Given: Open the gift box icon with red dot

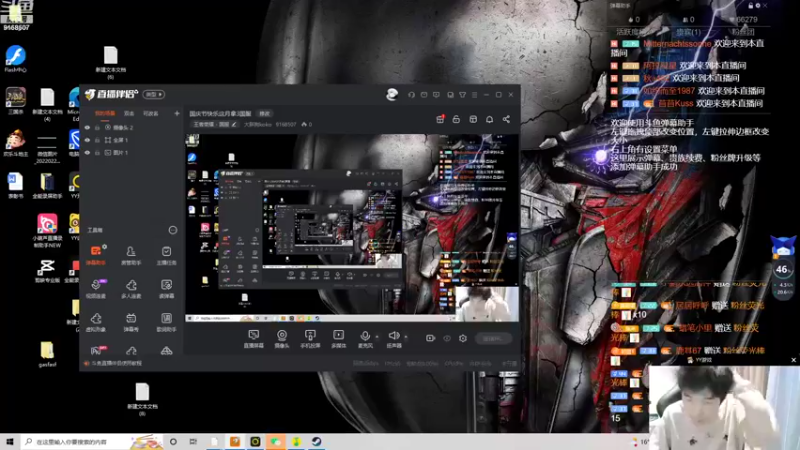Looking at the screenshot, I should [x=440, y=119].
